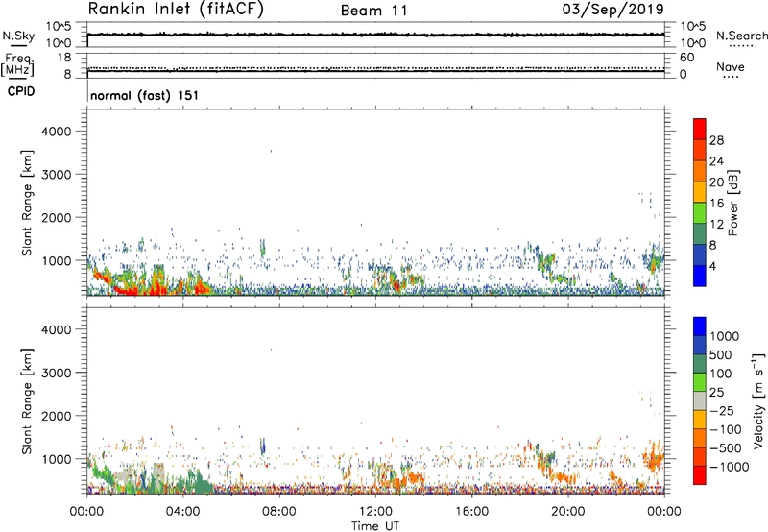Click the date '03/Sep/2019'
This screenshot has height=532, width=768.
coord(612,10)
